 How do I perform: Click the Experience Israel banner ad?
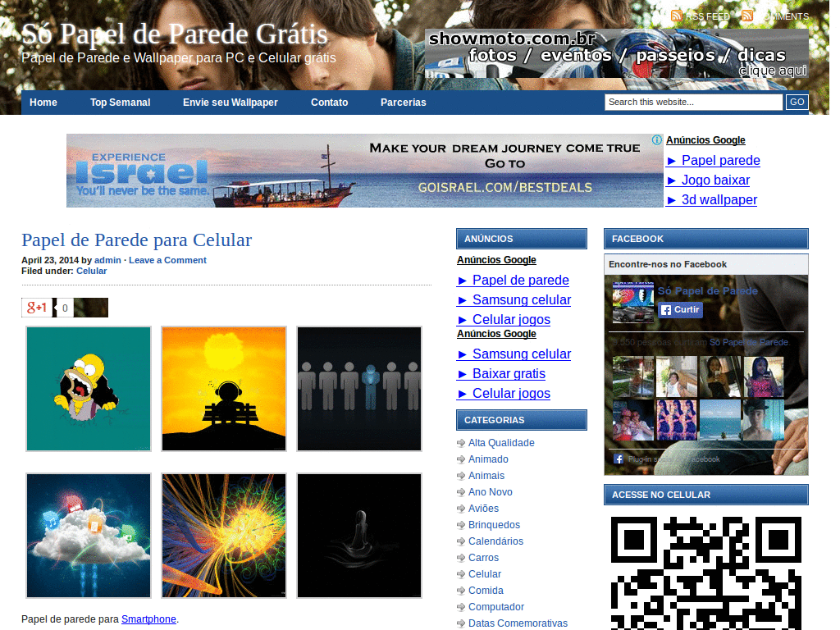tap(365, 171)
